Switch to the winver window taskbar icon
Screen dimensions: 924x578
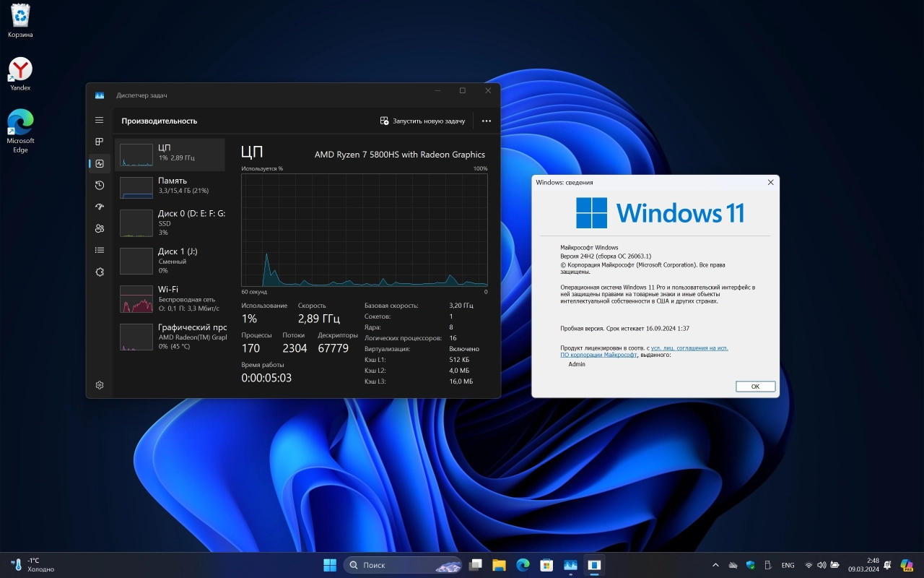pyautogui.click(x=594, y=565)
